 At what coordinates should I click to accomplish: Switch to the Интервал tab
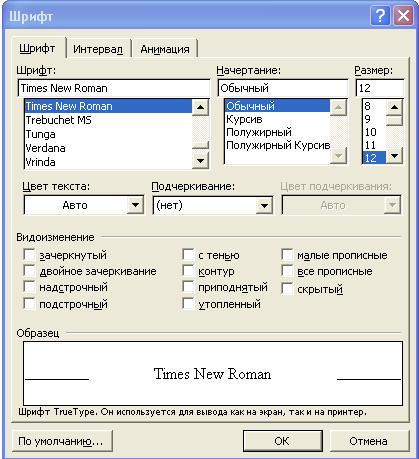(x=98, y=49)
